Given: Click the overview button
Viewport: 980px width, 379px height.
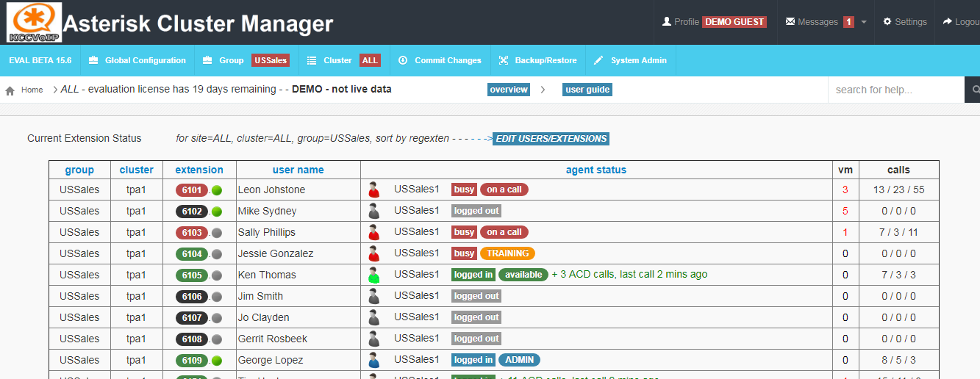Looking at the screenshot, I should 509,90.
